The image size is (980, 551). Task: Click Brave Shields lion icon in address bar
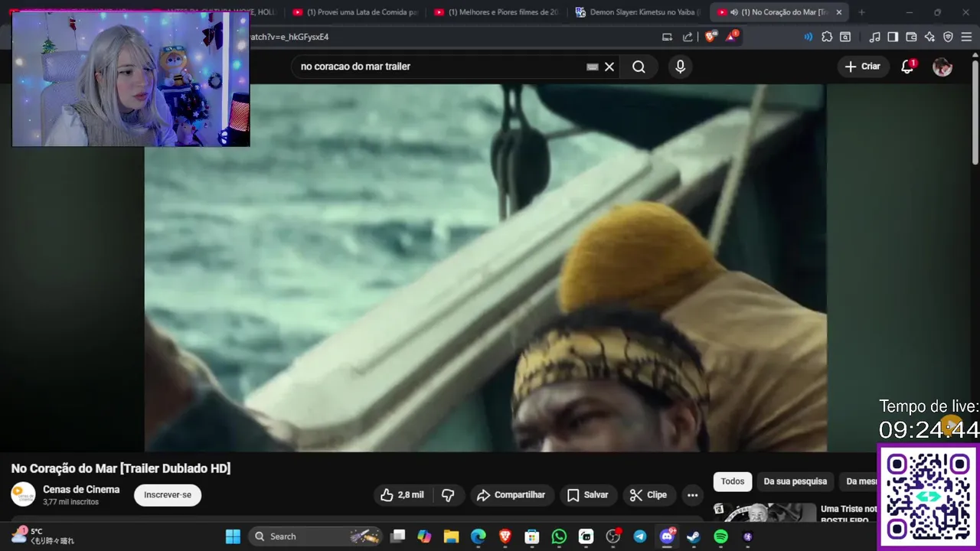coord(710,37)
